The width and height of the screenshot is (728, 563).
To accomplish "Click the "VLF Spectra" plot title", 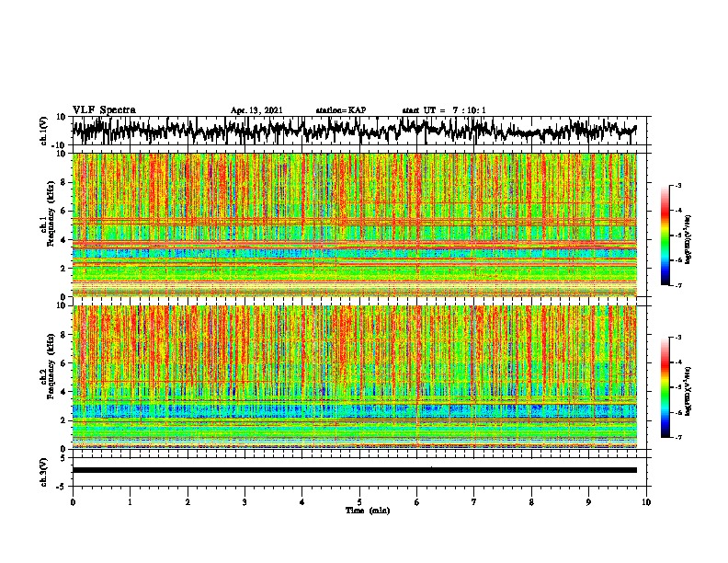I will point(104,110).
